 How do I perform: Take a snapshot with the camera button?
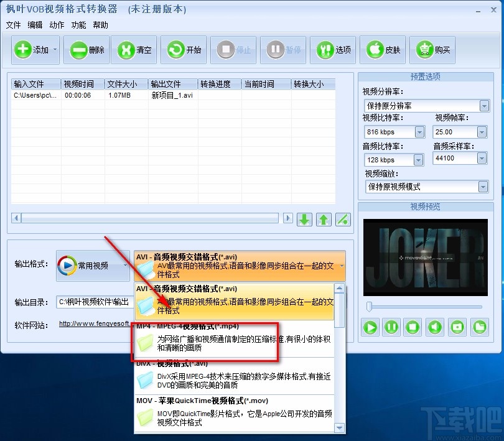tap(457, 327)
